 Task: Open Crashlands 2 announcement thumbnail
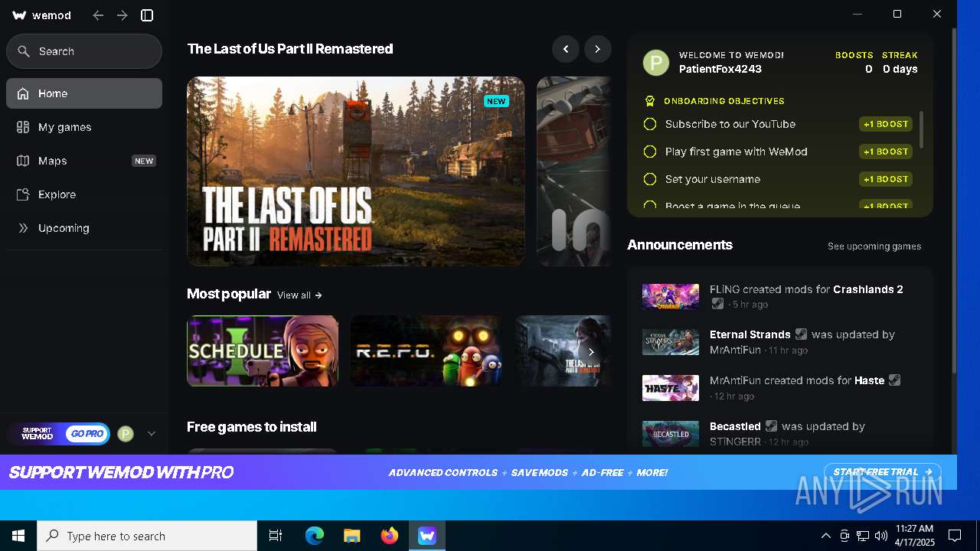[671, 297]
